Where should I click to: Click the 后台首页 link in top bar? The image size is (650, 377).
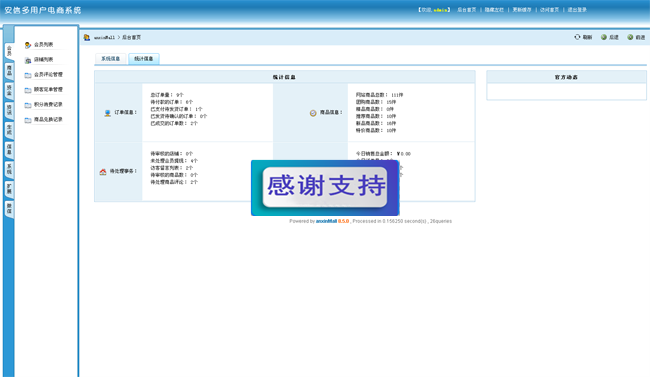point(467,10)
